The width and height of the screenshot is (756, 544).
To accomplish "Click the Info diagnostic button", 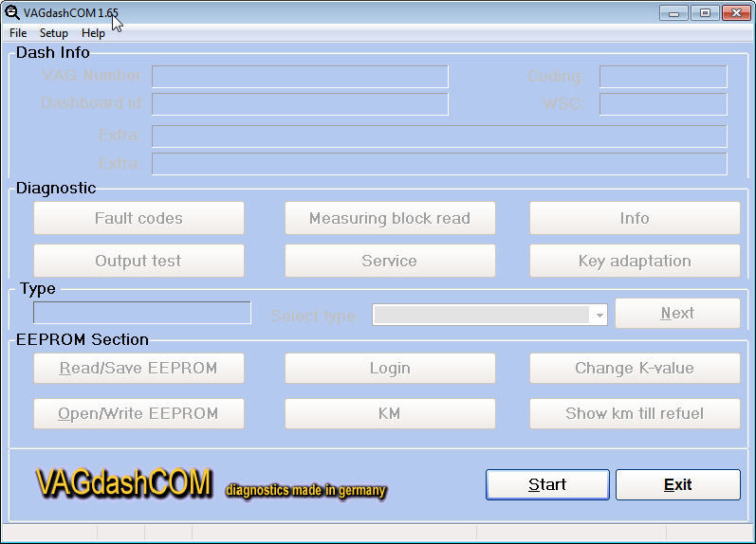I will (635, 218).
